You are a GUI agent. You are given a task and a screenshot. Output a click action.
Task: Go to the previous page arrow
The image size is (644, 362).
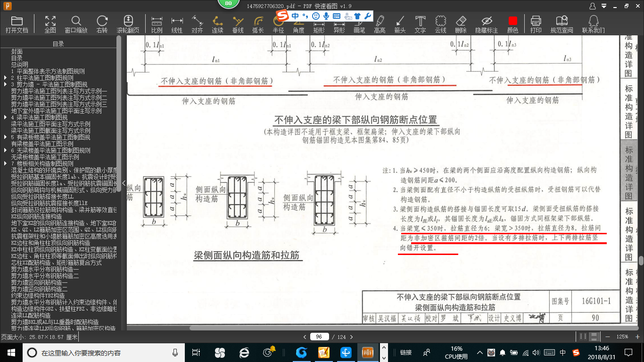(x=305, y=337)
